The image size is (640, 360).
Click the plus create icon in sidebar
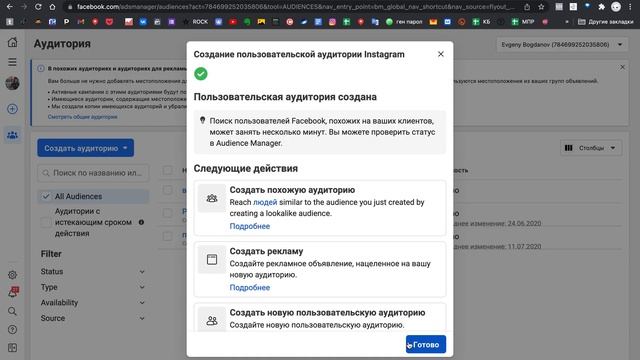12,109
